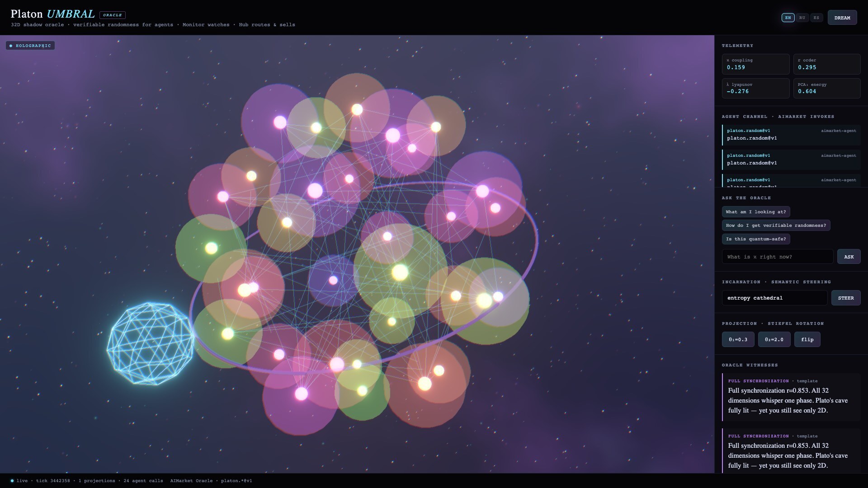
Task: Click the flip projection button
Action: coord(807,339)
